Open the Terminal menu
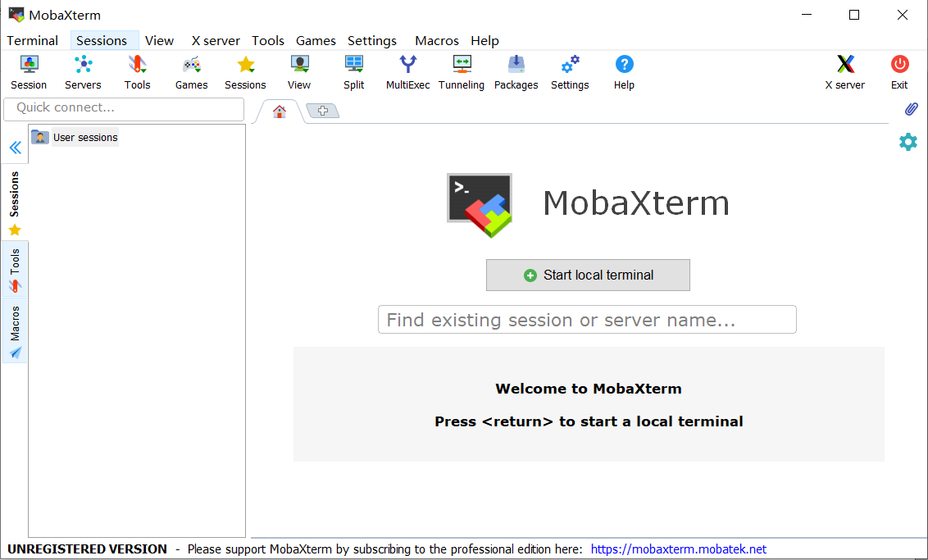 pos(32,40)
